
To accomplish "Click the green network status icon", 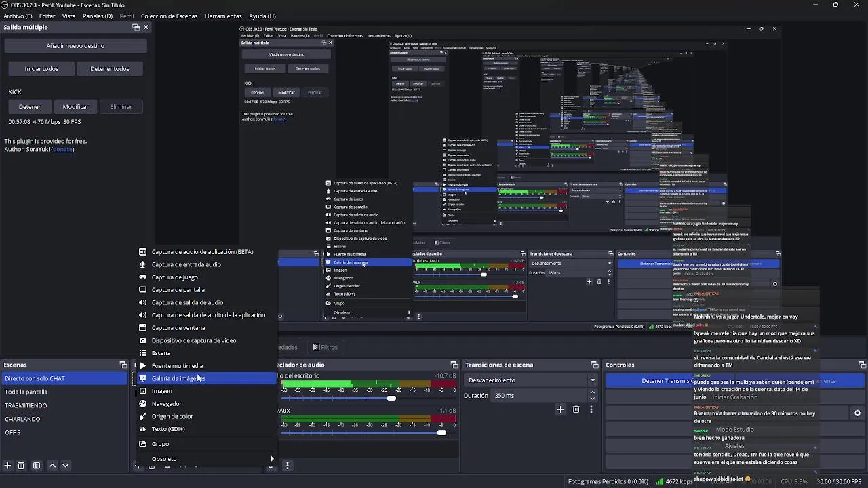I will pyautogui.click(x=659, y=481).
